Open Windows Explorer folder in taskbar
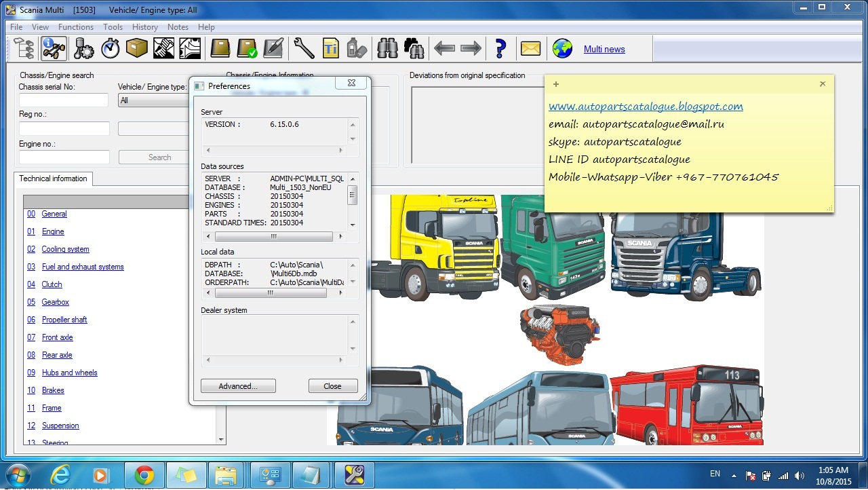Screen dimensions: 868x490 click(x=226, y=474)
